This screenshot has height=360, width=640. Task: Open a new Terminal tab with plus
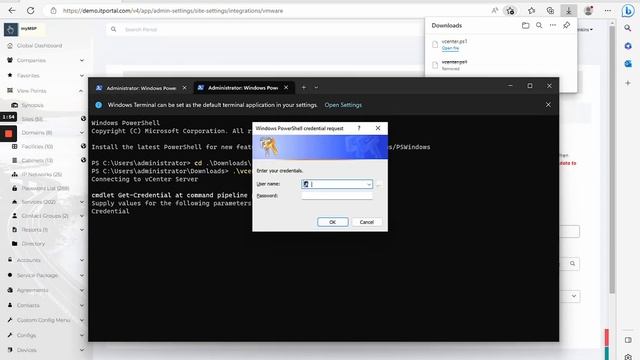(x=304, y=87)
